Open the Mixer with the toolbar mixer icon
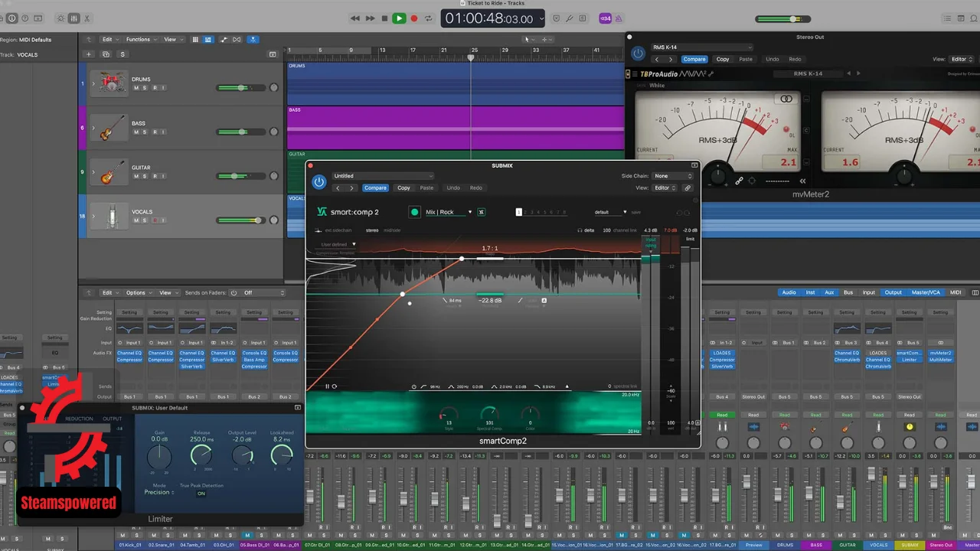The image size is (980, 551). point(73,18)
